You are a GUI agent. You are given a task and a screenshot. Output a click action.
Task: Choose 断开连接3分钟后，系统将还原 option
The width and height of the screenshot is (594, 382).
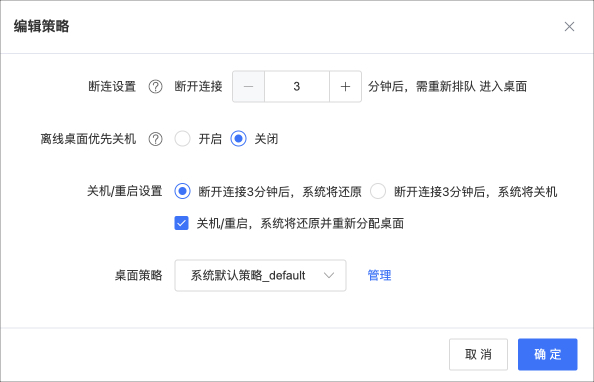click(x=182, y=191)
